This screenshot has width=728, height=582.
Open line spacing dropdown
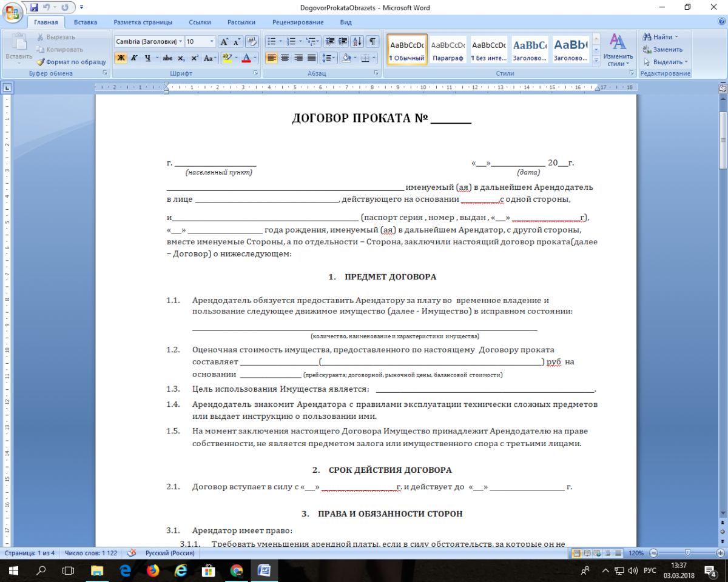(328, 58)
